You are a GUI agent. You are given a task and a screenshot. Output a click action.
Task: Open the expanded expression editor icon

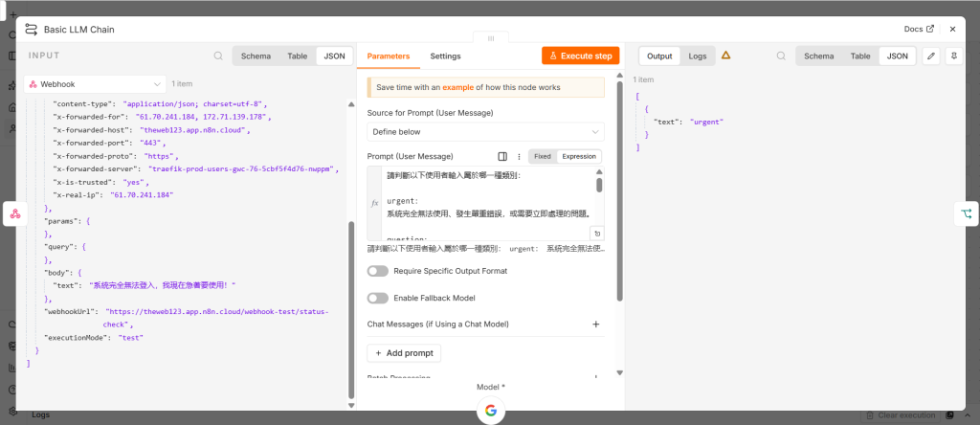click(x=597, y=234)
